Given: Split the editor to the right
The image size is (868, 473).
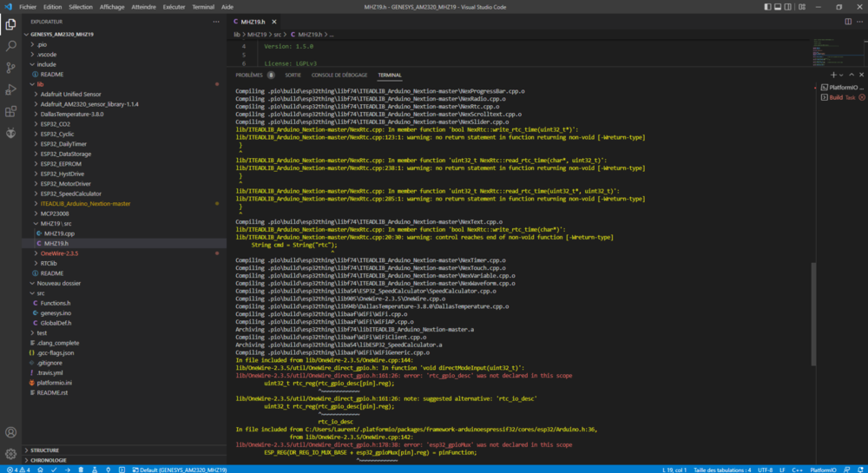Looking at the screenshot, I should click(x=848, y=22).
